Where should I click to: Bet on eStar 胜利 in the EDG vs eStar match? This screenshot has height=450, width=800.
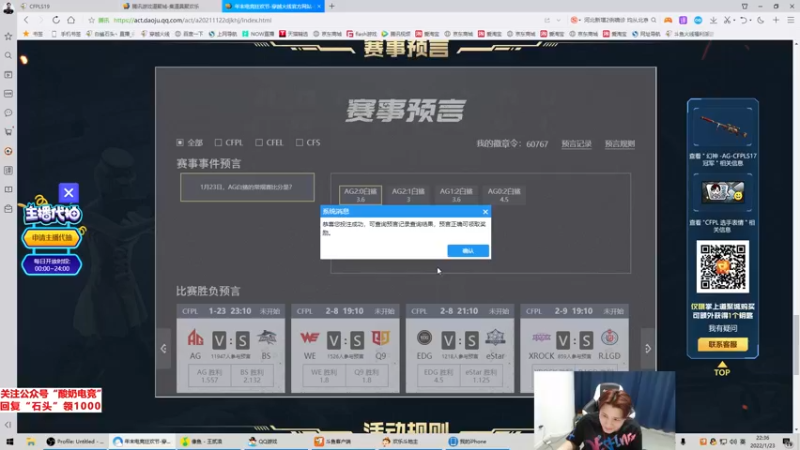(481, 376)
